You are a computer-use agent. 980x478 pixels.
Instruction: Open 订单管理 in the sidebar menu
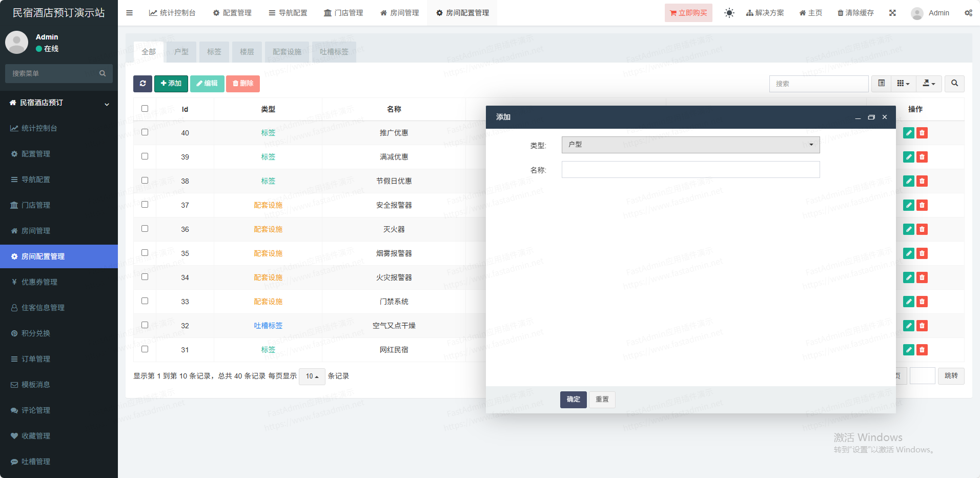pyautogui.click(x=36, y=359)
